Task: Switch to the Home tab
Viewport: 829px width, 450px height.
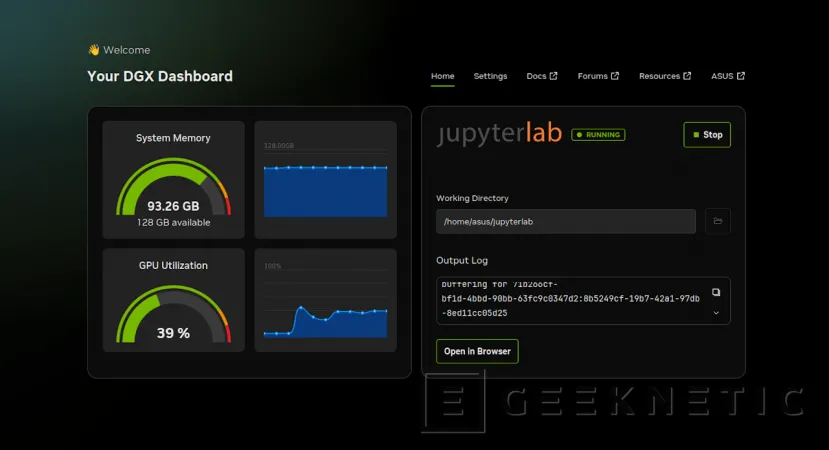Action: click(x=442, y=76)
